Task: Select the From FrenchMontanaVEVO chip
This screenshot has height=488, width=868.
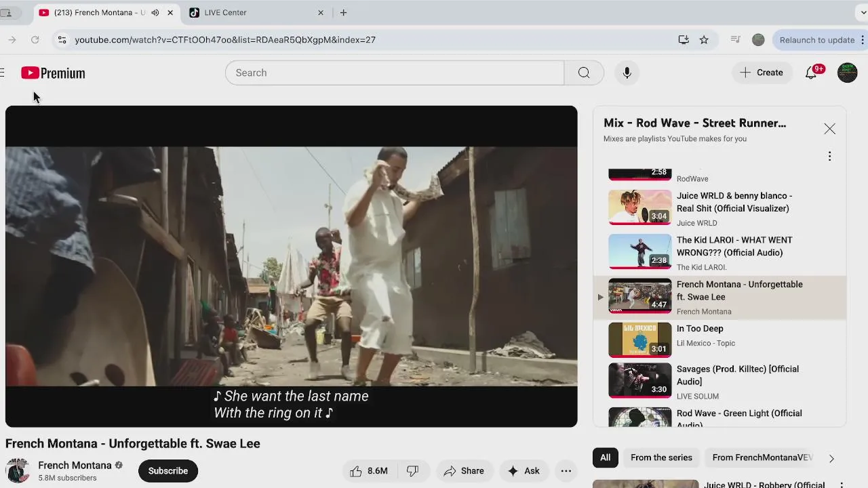Action: (762, 457)
